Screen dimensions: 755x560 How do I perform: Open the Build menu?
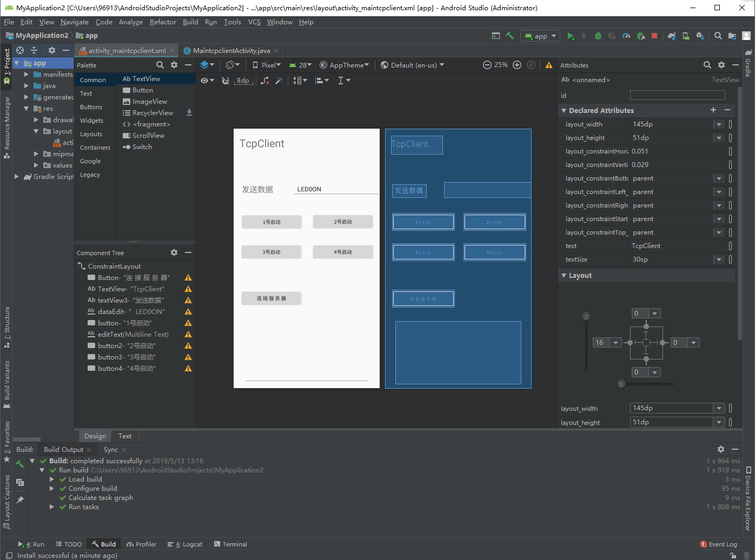coord(190,22)
